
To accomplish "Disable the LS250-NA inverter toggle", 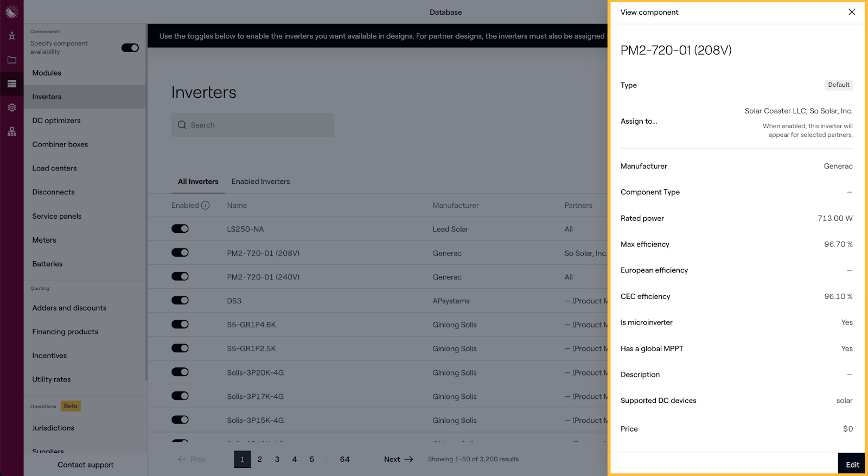I will pyautogui.click(x=180, y=229).
